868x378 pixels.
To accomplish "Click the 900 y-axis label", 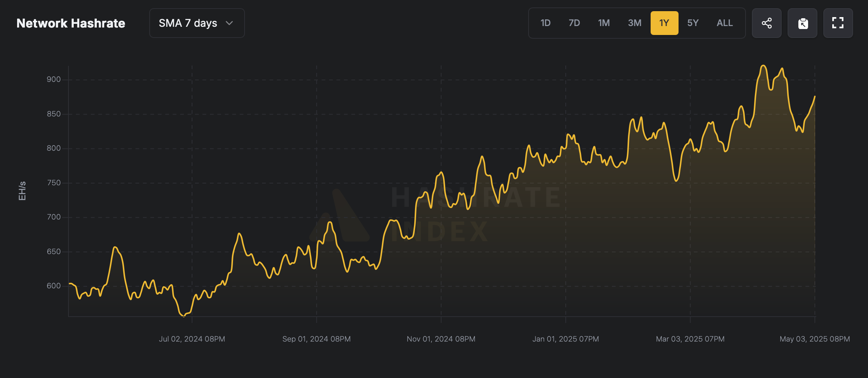I will 54,79.
